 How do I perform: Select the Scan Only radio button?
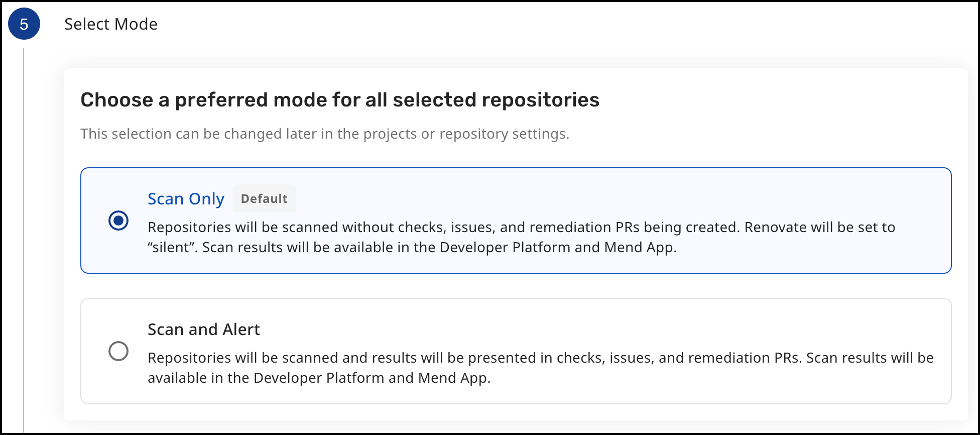coord(118,221)
